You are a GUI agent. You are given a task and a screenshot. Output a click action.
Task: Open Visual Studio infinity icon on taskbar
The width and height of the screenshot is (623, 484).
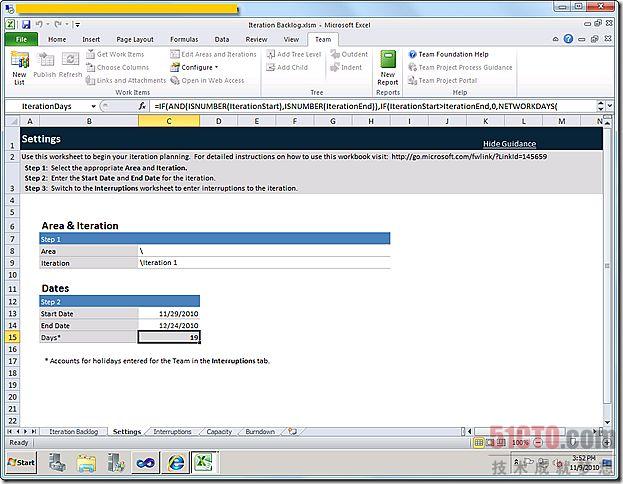(x=145, y=463)
